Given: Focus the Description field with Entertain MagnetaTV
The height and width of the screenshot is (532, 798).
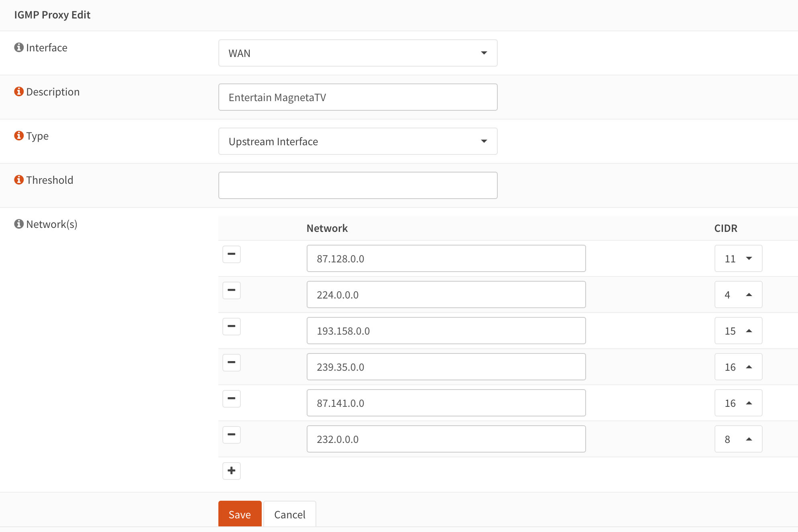Looking at the screenshot, I should pyautogui.click(x=358, y=97).
